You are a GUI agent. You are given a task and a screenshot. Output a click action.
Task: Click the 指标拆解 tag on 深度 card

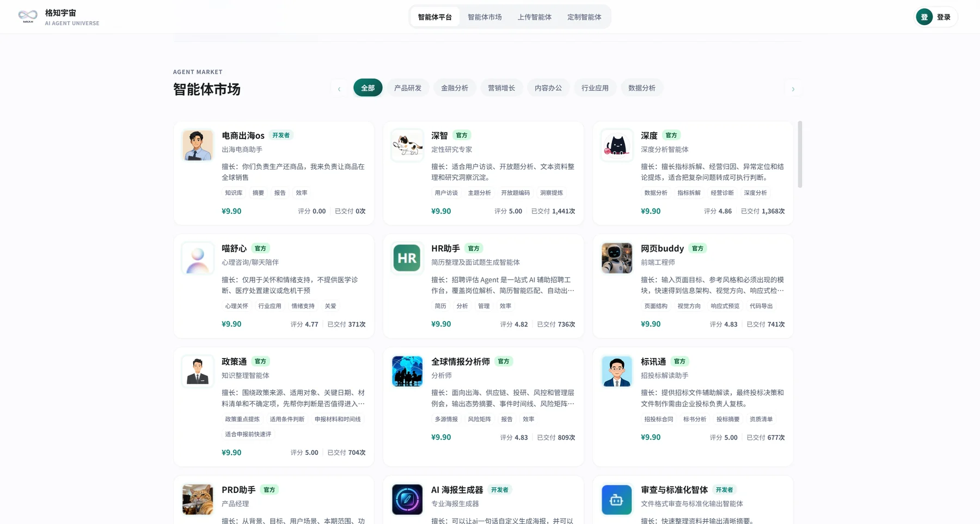[689, 193]
